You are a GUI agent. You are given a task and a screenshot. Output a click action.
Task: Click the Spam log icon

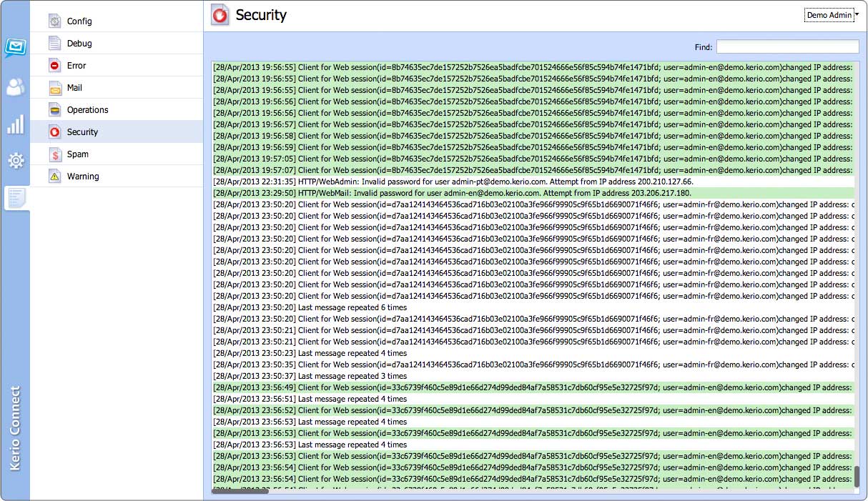click(55, 154)
